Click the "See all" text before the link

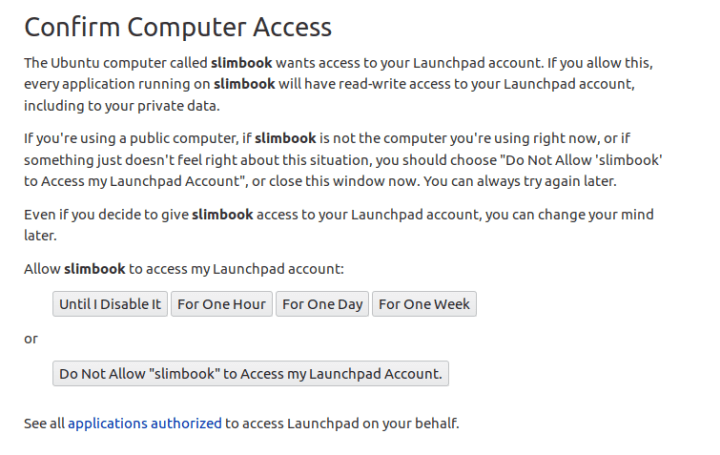tap(44, 423)
